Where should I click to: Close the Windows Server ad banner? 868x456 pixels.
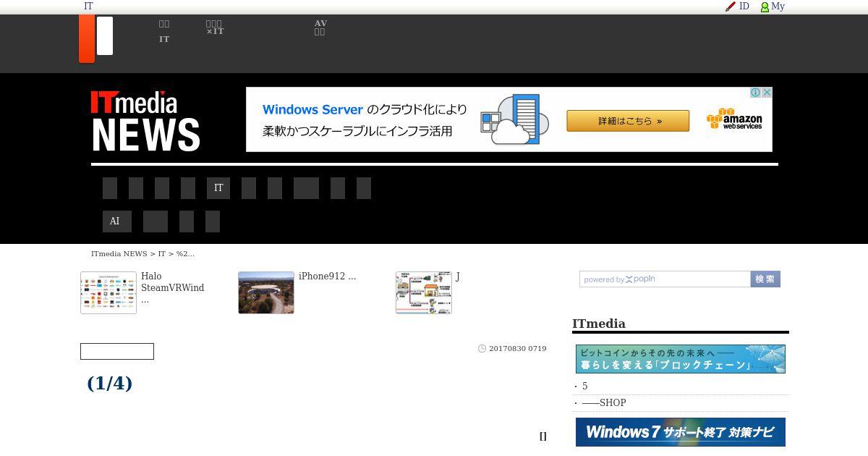coord(767,93)
